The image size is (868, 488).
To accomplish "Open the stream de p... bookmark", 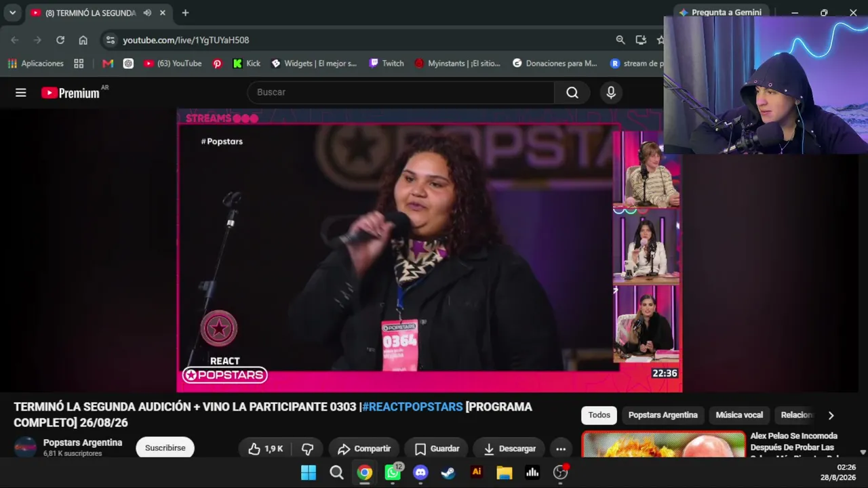I will pyautogui.click(x=637, y=63).
